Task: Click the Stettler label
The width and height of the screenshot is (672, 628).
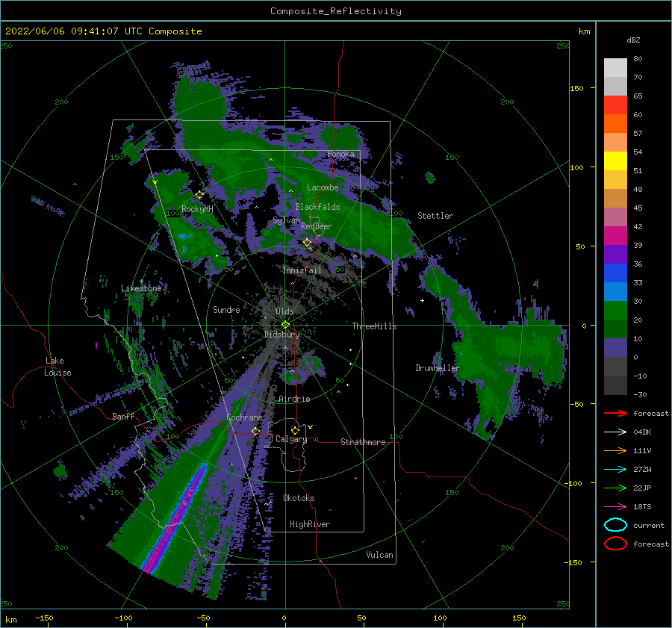Action: point(435,216)
